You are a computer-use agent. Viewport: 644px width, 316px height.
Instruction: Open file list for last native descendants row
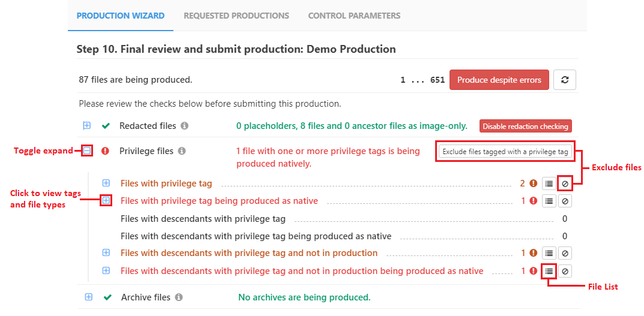point(549,271)
